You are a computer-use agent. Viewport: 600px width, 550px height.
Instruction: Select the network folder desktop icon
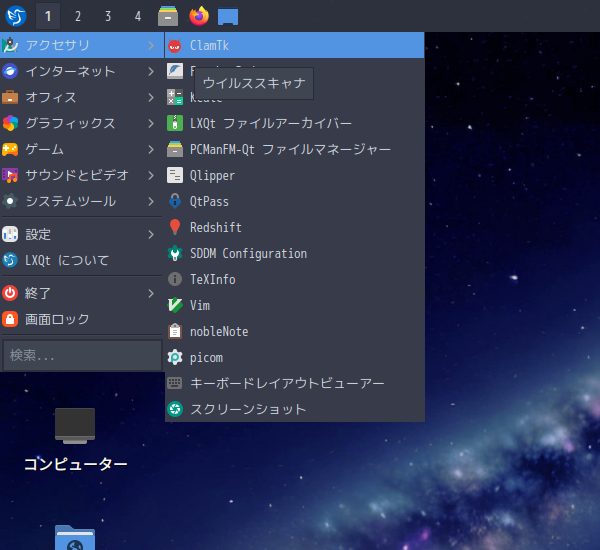coord(75,537)
